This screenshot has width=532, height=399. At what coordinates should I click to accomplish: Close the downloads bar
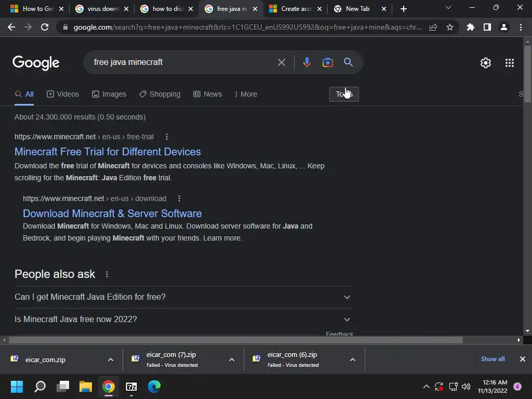click(523, 359)
